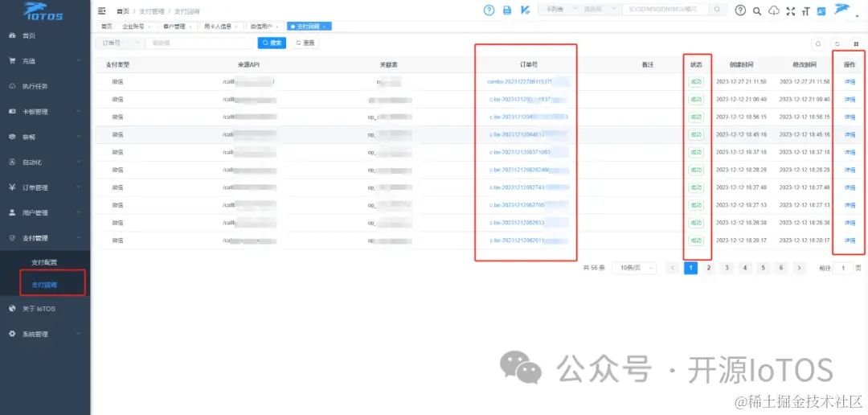
Task: Expand the 用户管理 sidebar menu
Action: tap(45, 213)
